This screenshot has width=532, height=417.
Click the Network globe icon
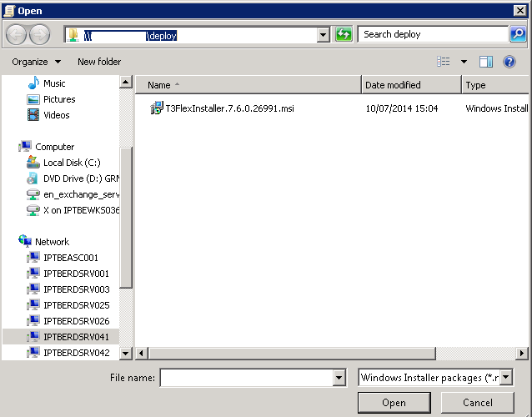tap(25, 241)
